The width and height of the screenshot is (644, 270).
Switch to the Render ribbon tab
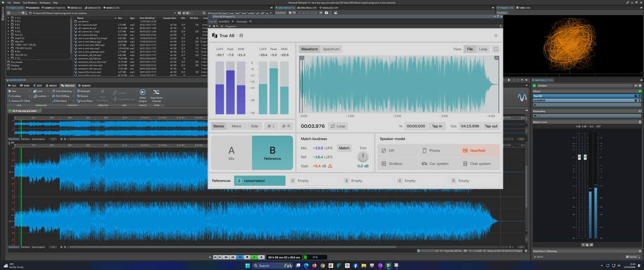(x=85, y=86)
